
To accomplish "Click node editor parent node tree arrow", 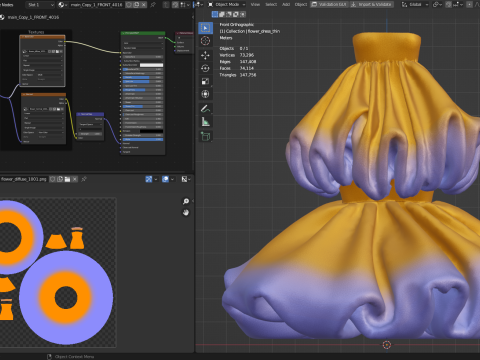I will point(167,5).
